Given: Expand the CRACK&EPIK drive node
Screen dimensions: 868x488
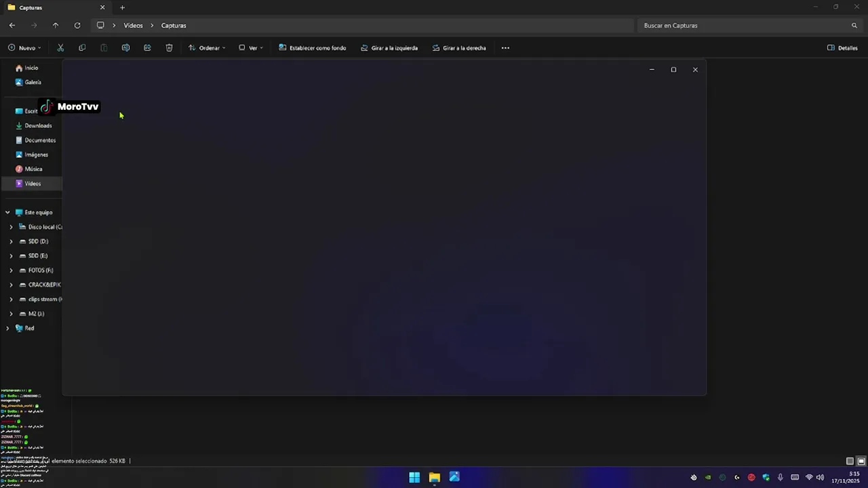Looking at the screenshot, I should point(11,285).
